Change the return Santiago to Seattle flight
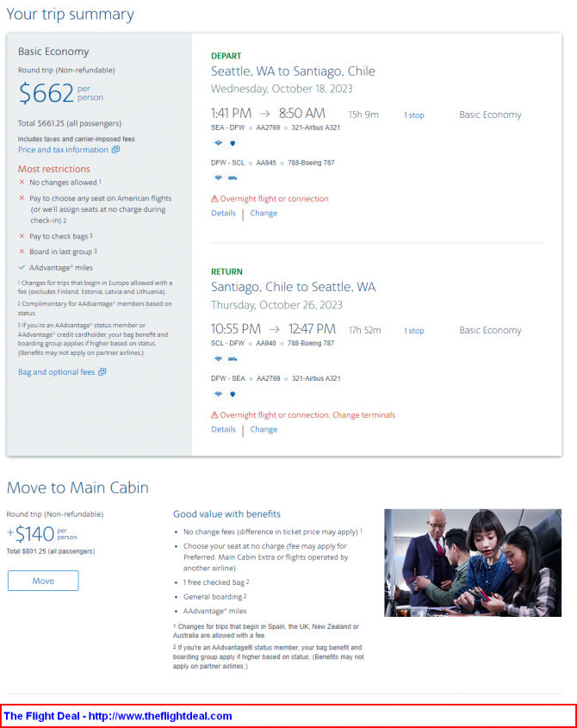This screenshot has width=577, height=728. 264,429
